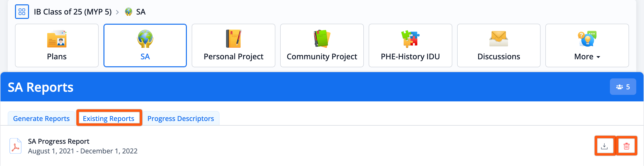The height and width of the screenshot is (166, 644).
Task: Delete the SA Progress Report
Action: 626,146
